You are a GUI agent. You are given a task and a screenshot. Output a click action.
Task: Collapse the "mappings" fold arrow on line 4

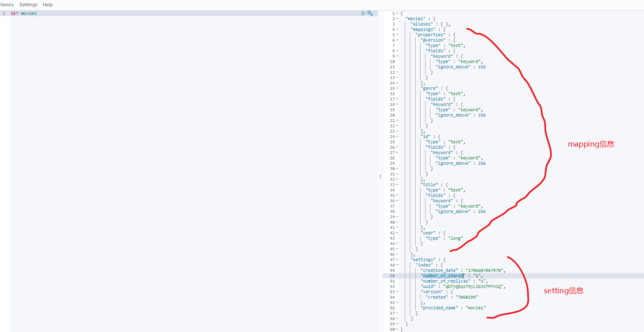[x=397, y=29]
